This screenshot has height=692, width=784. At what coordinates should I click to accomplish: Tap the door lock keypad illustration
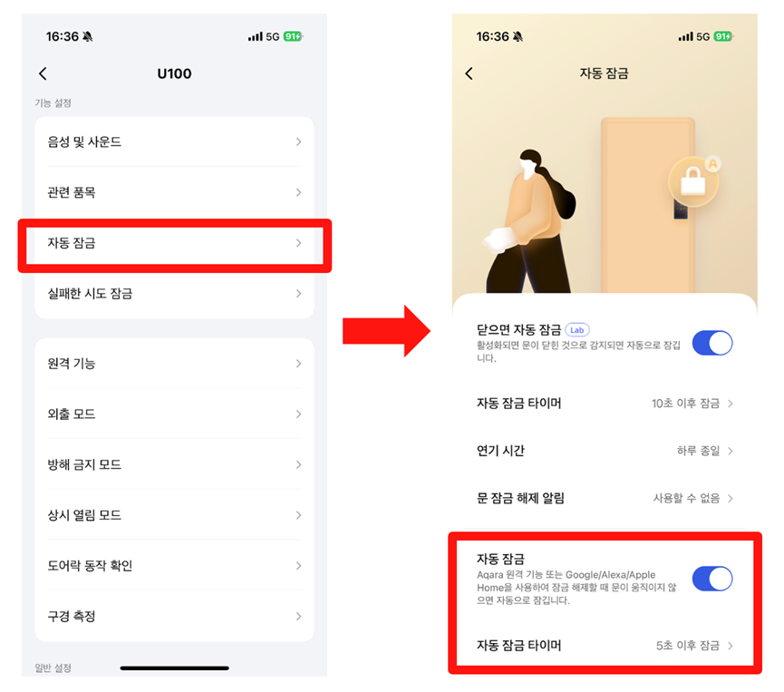pos(680,210)
